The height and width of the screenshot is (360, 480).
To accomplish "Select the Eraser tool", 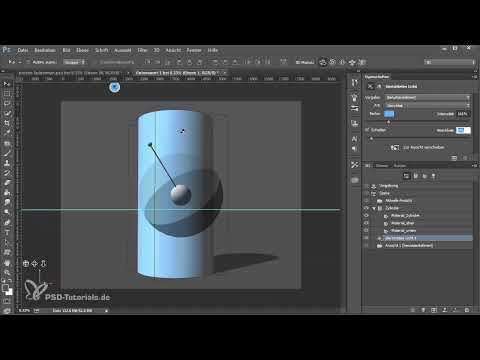I will click(7, 183).
